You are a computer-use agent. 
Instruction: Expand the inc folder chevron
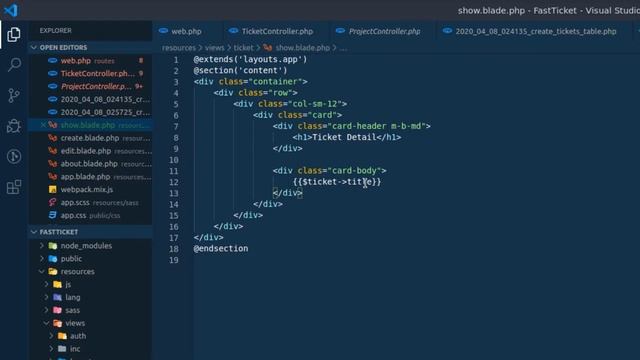[x=51, y=349]
